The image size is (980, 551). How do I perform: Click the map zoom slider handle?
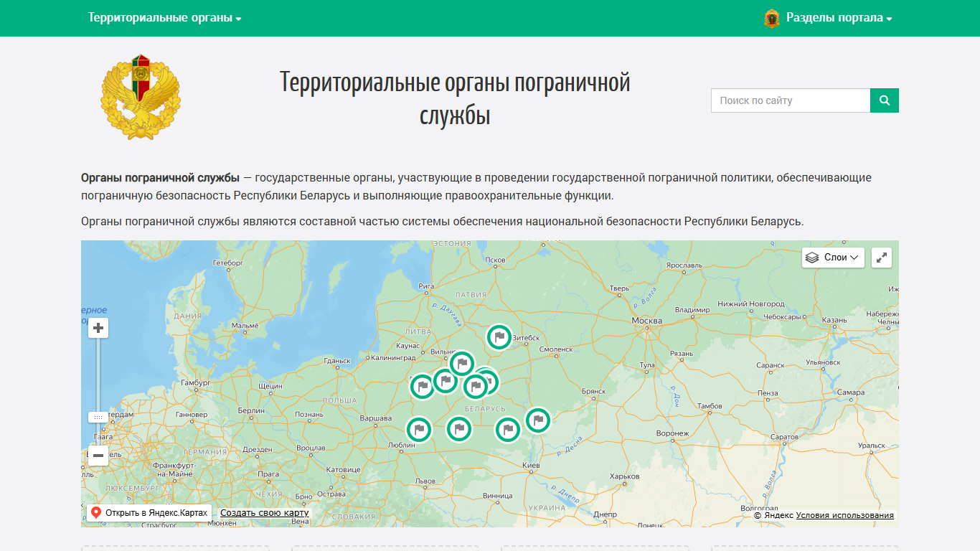98,417
